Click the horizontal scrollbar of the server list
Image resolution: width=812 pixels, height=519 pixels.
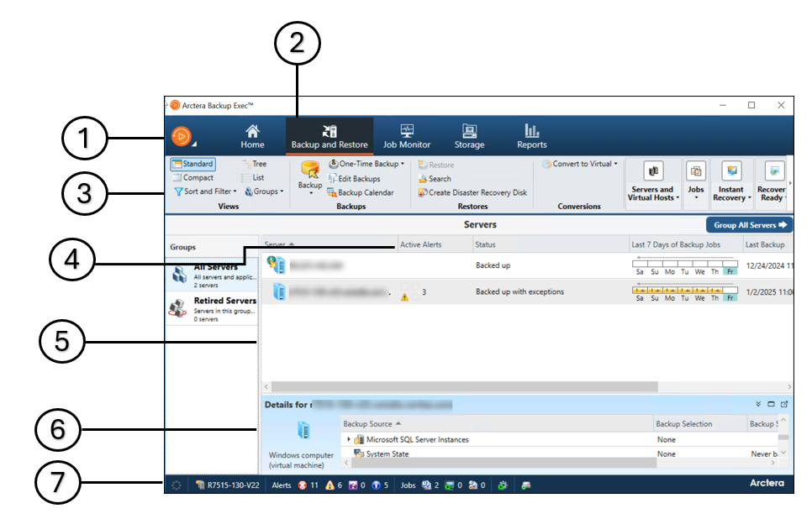tap(465, 386)
